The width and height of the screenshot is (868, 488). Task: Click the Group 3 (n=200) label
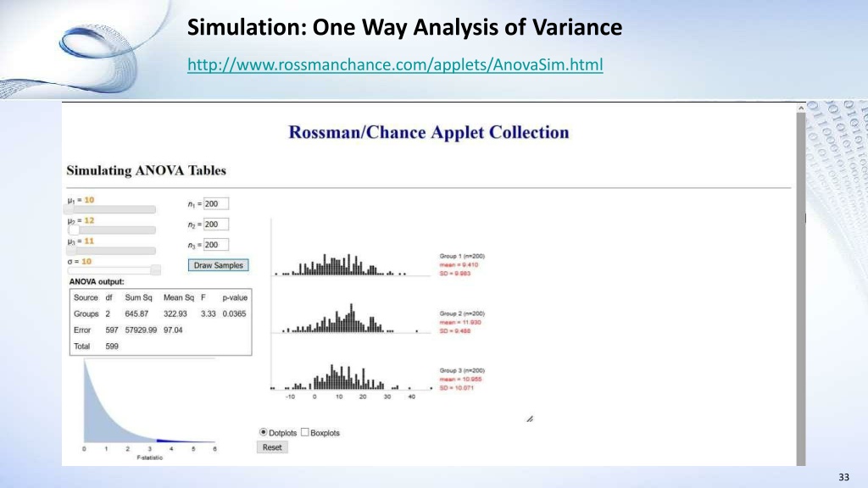point(462,371)
